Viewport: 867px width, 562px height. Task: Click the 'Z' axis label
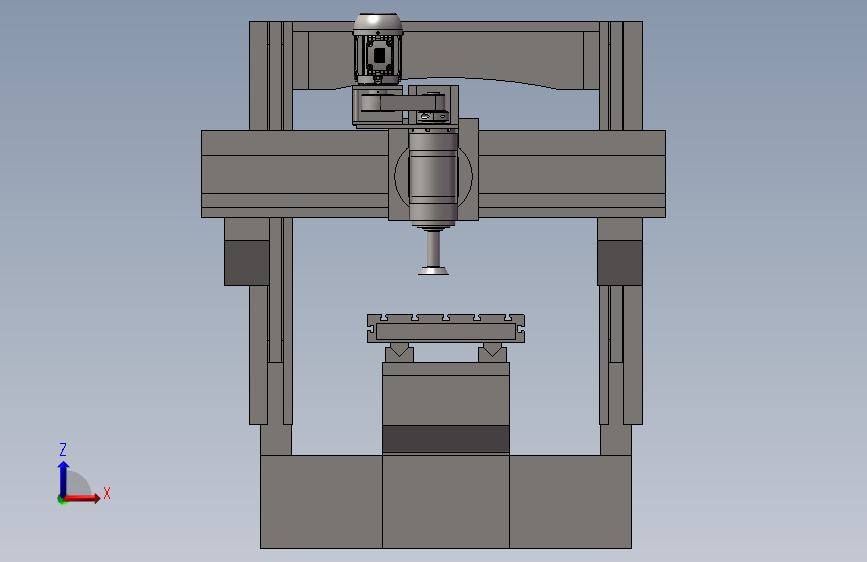(63, 449)
